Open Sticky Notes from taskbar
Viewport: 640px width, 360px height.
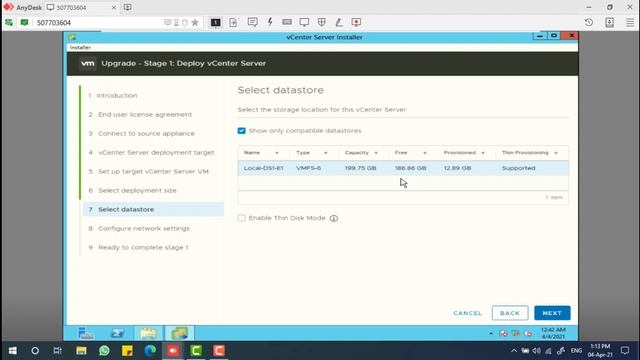[x=127, y=351]
